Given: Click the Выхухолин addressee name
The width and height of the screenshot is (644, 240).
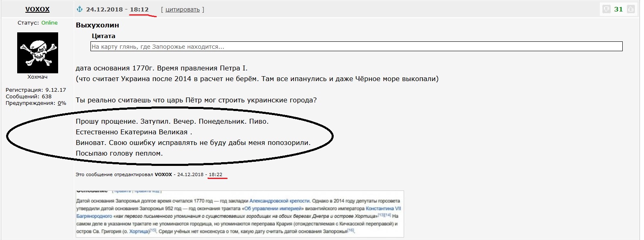Looking at the screenshot, I should [97, 25].
